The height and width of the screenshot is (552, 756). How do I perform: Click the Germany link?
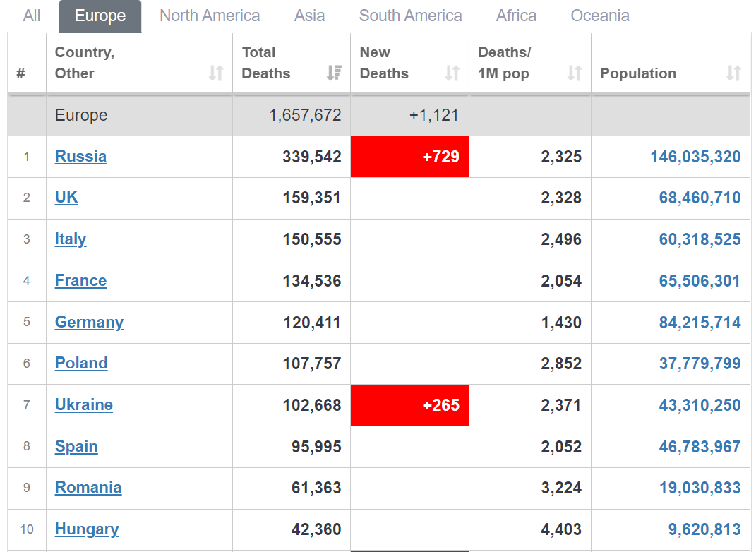pyautogui.click(x=89, y=322)
